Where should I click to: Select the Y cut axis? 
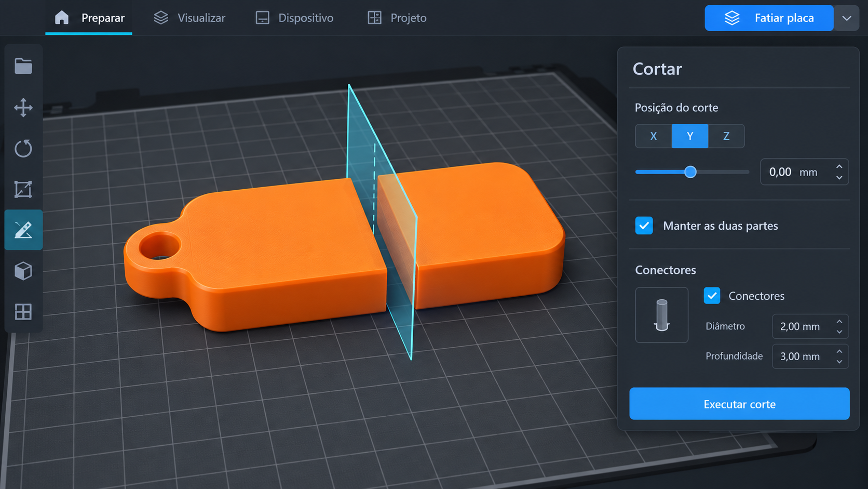(x=690, y=136)
